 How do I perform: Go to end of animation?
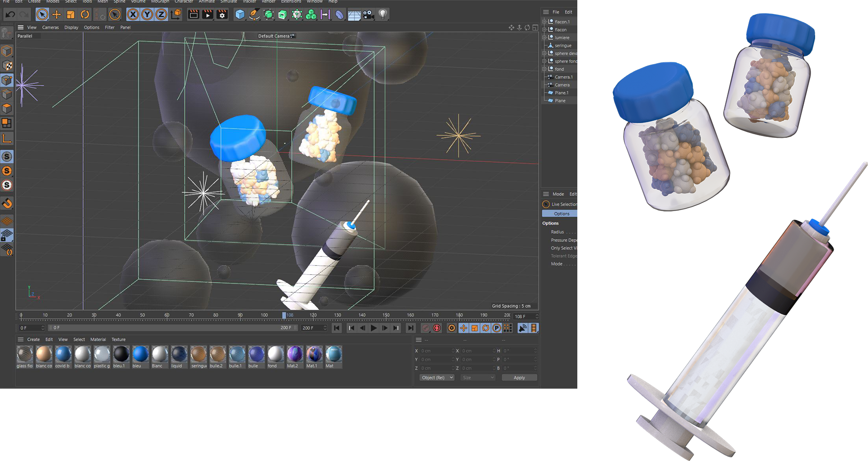[x=410, y=328]
